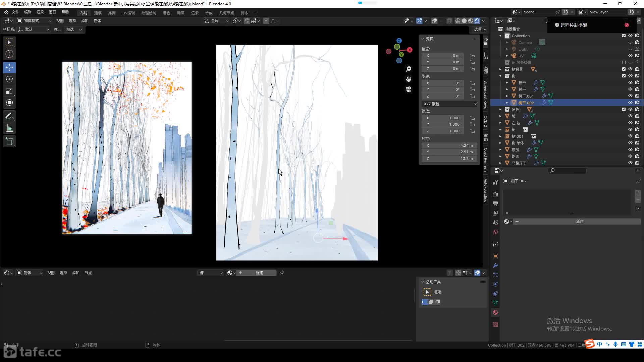
Task: Click 新建 button in node editor header
Action: 259,273
